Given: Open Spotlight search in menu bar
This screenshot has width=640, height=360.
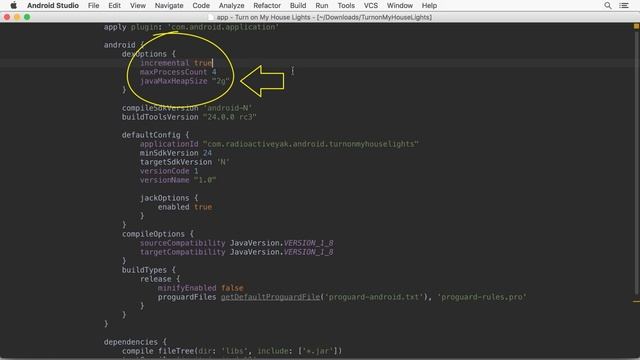Looking at the screenshot, I should pyautogui.click(x=608, y=5).
